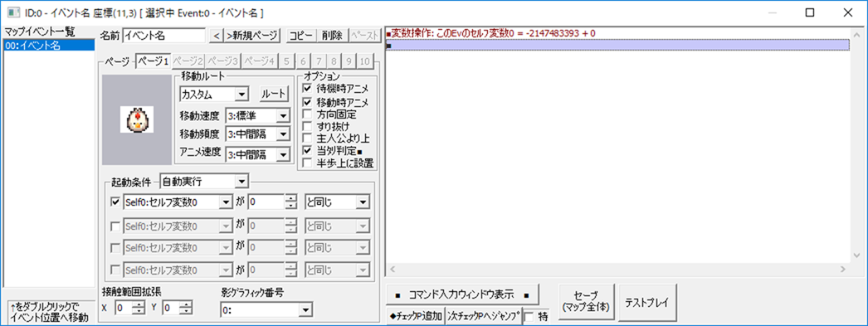This screenshot has height=326, width=868.
Task: Click the コピー button
Action: click(302, 36)
